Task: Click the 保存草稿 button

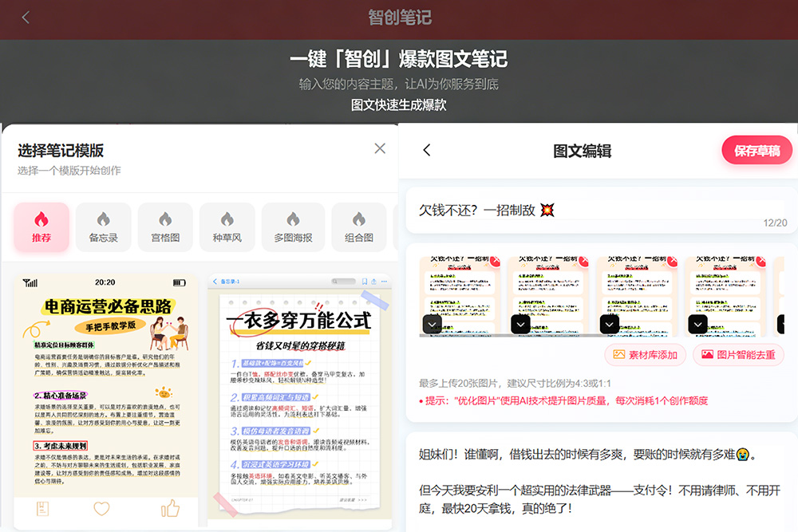Action: click(x=757, y=150)
